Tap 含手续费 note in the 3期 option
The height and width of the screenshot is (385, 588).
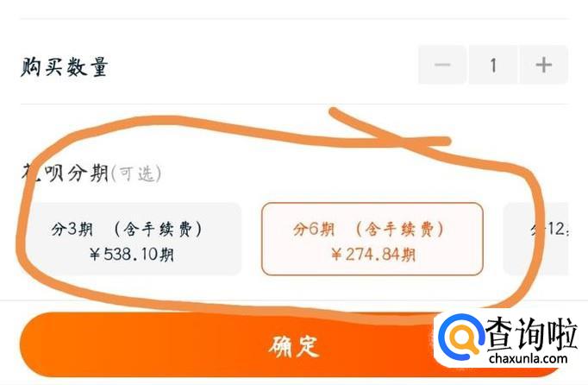pyautogui.click(x=159, y=229)
